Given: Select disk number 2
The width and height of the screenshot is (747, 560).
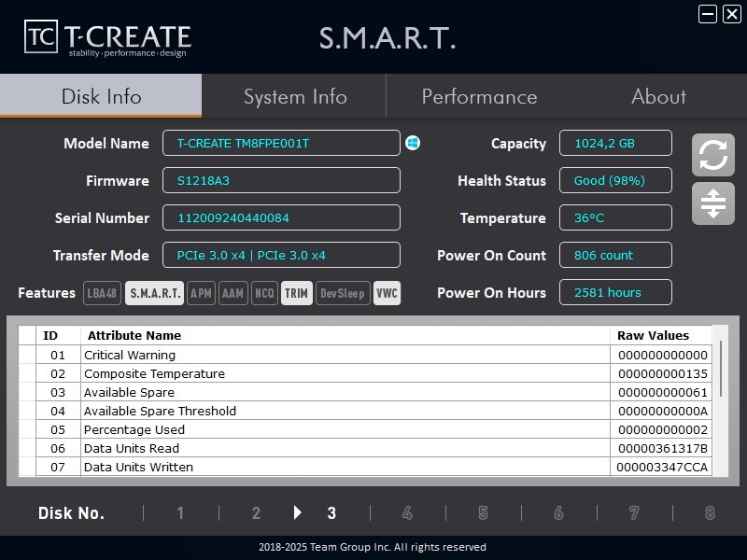Looking at the screenshot, I should point(256,512).
